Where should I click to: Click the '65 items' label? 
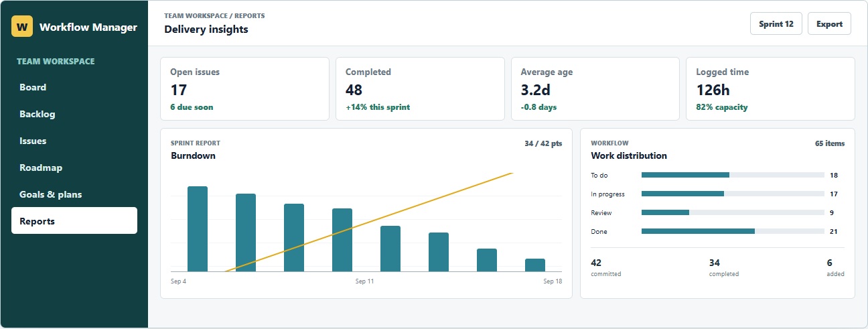point(830,143)
